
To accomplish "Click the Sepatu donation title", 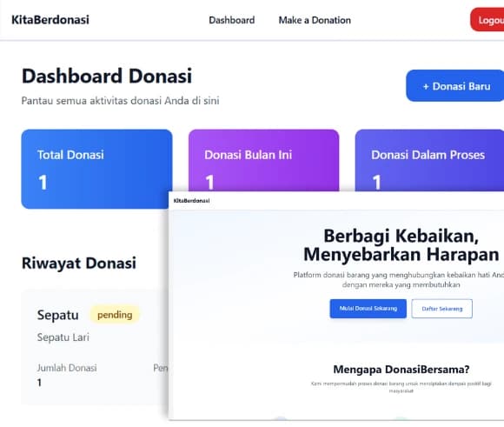I will [x=58, y=315].
